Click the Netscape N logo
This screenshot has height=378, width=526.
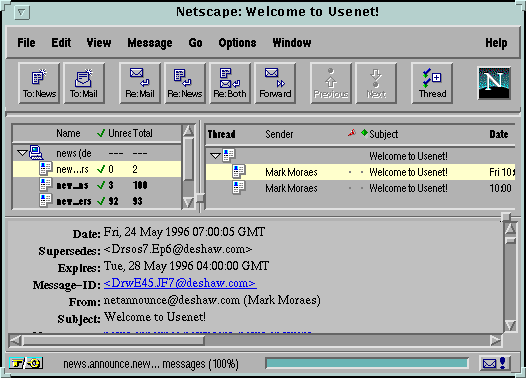(494, 83)
